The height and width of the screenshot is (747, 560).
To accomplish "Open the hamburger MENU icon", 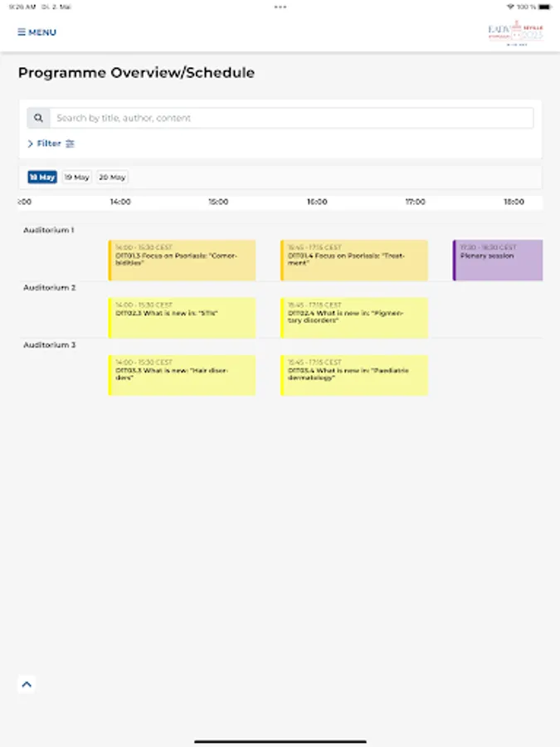I will (x=20, y=32).
